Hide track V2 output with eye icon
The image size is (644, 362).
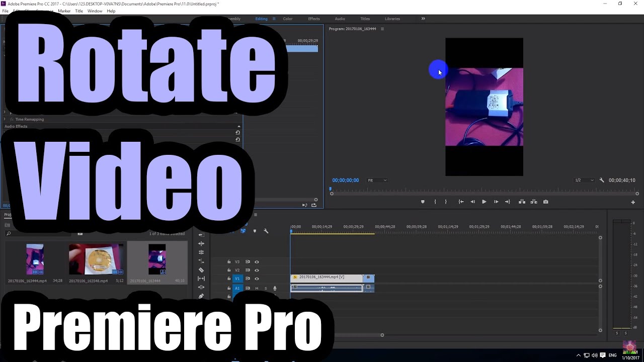coord(257,270)
